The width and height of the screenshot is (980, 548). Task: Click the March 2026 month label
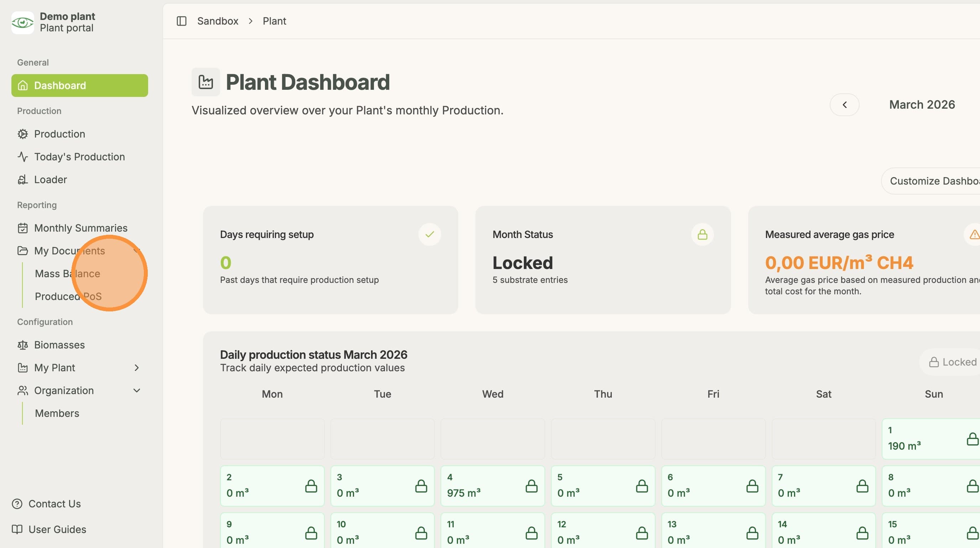(x=922, y=105)
